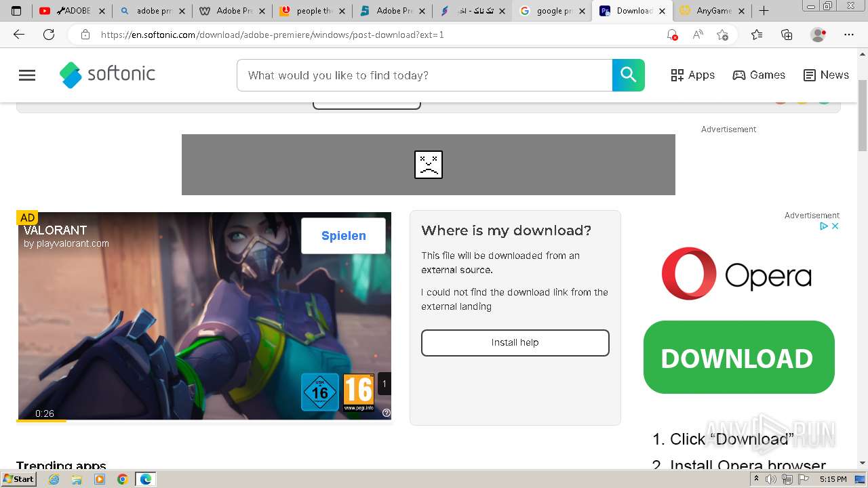The image size is (868, 488).
Task: Switch to the YouTube ADOBE tab
Action: tap(73, 11)
